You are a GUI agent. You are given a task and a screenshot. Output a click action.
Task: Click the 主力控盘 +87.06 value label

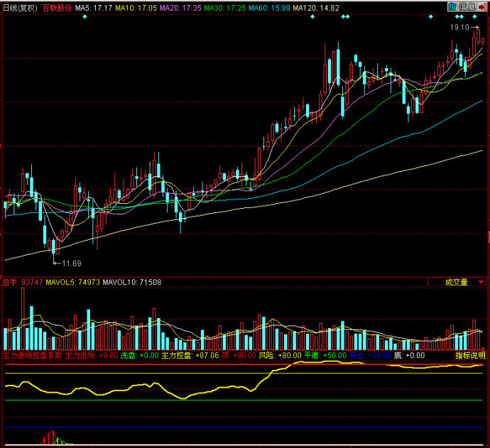tap(189, 354)
